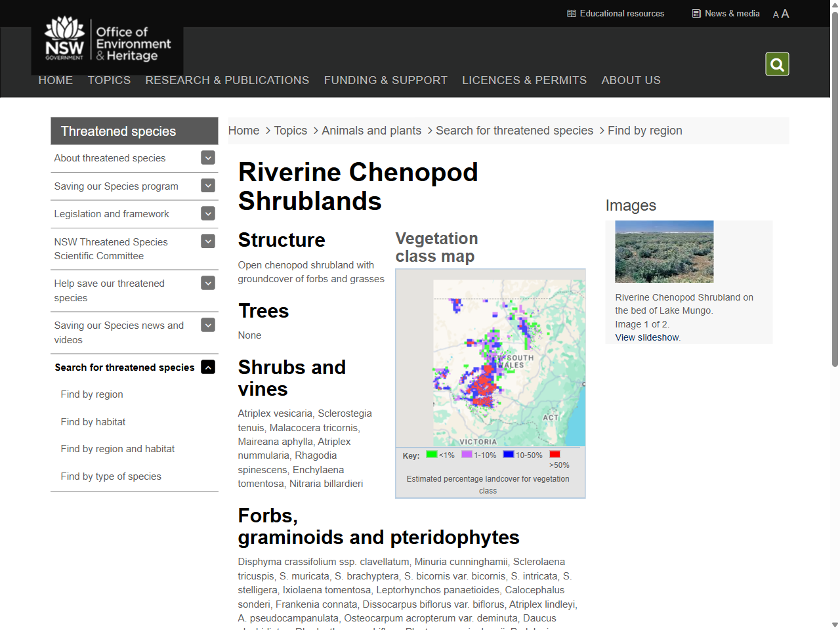Open ABOUT US menu

pos(631,80)
